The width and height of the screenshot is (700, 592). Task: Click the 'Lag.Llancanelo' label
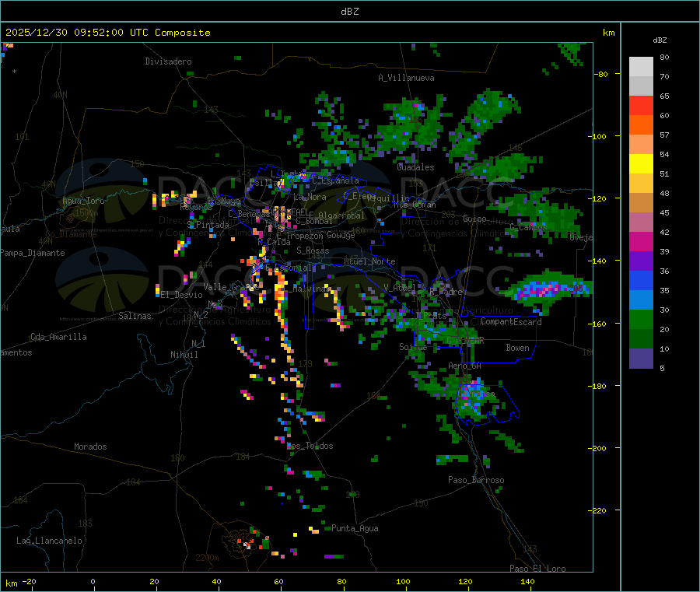[49, 541]
